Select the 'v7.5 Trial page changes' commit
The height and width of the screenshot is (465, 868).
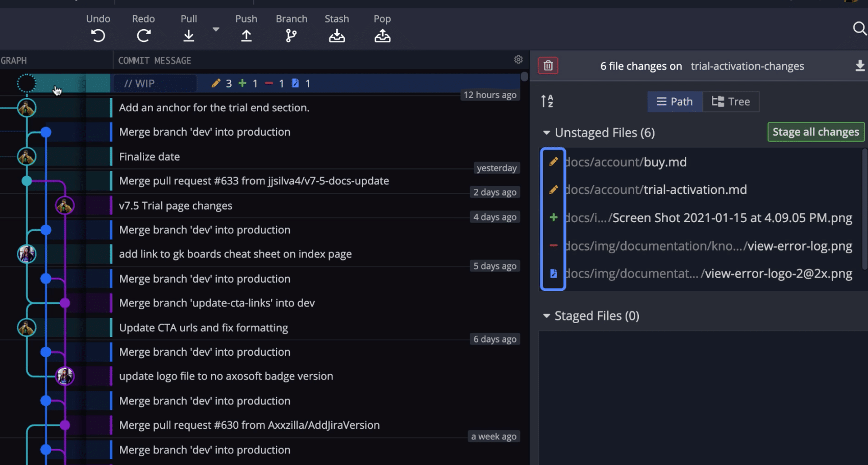click(x=176, y=206)
